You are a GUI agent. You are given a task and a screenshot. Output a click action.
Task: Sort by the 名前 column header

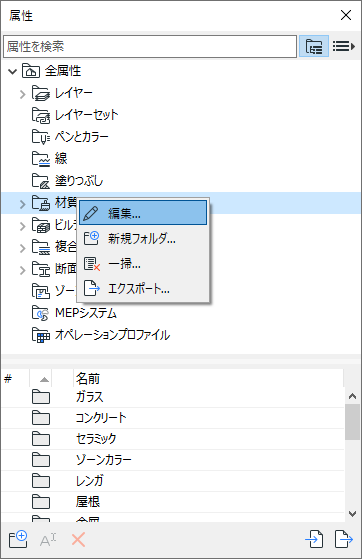(x=208, y=378)
